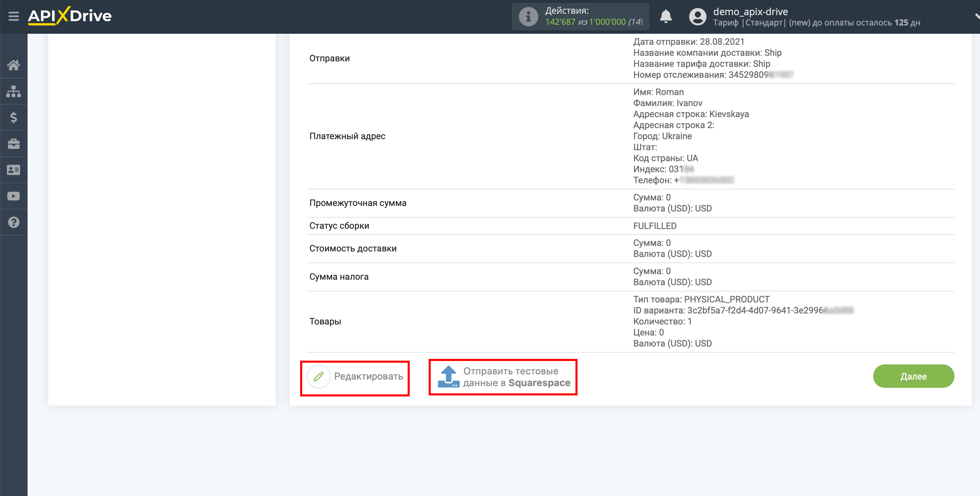Click the Действия counter text
The width and height of the screenshot is (980, 496).
[x=594, y=16]
